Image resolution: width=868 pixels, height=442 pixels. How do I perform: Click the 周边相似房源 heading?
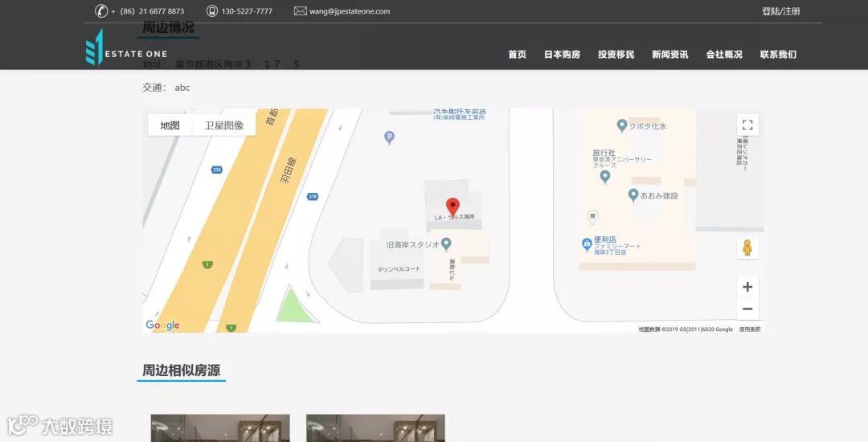tap(182, 370)
